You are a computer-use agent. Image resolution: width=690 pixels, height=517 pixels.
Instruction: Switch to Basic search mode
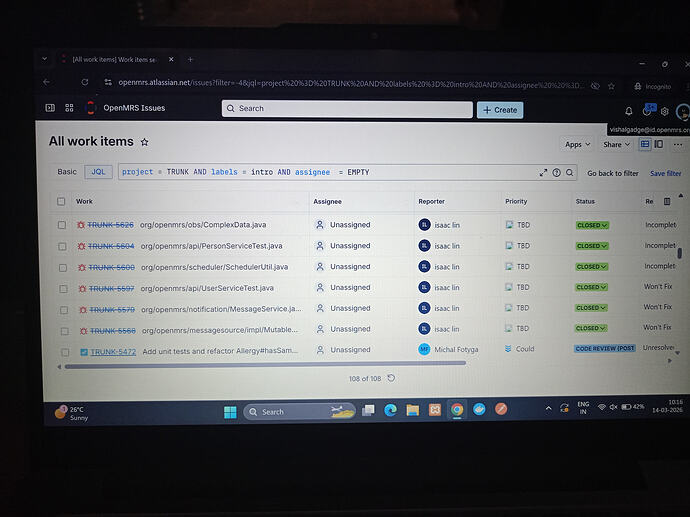point(67,172)
